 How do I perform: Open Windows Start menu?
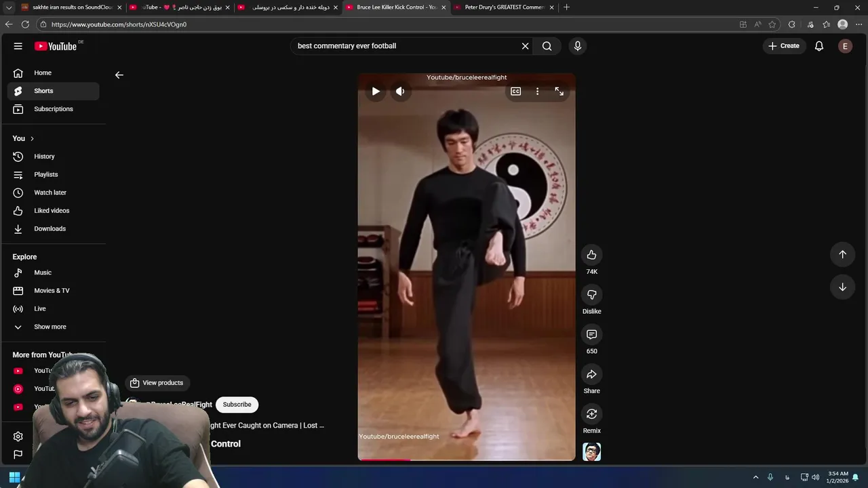click(x=14, y=477)
